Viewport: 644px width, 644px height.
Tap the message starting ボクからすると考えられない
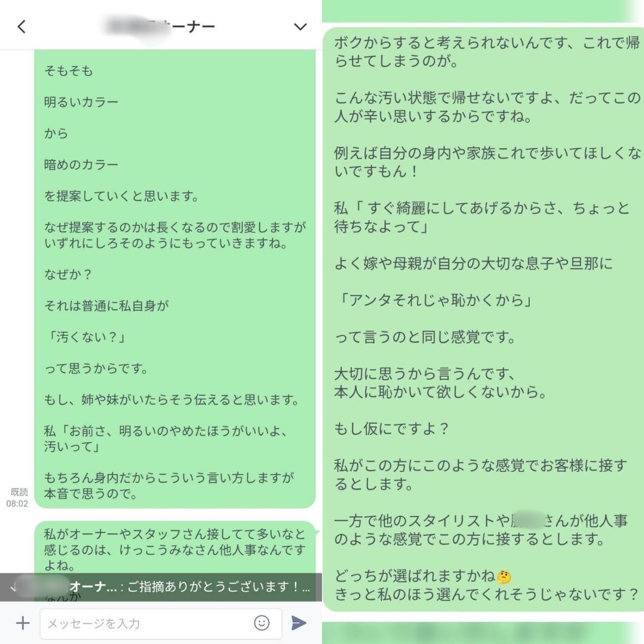click(x=483, y=318)
